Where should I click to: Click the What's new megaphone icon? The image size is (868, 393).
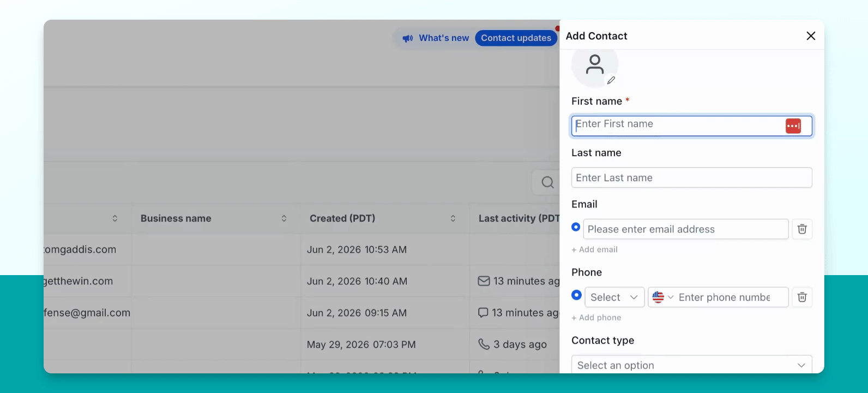pos(408,38)
